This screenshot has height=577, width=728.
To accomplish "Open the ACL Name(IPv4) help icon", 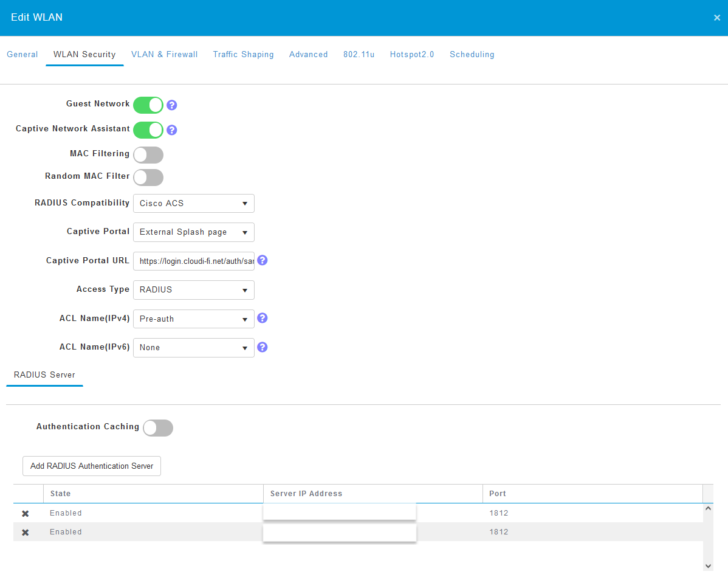I will pyautogui.click(x=262, y=318).
